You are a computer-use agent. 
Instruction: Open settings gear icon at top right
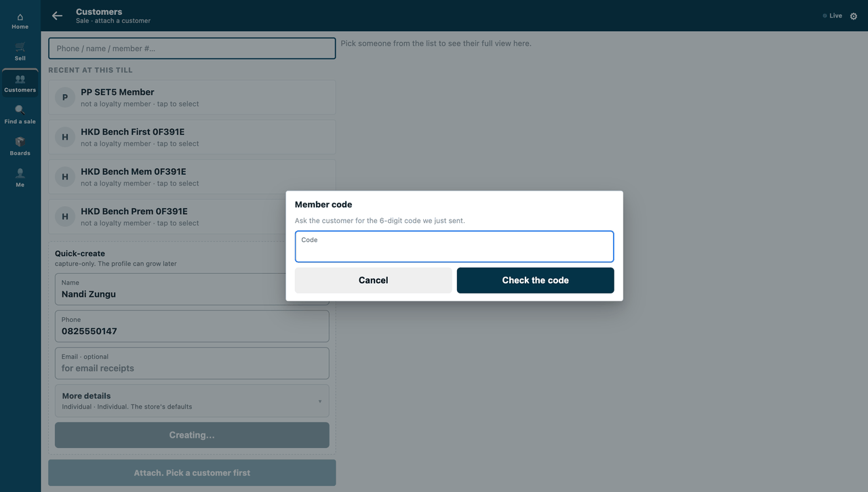(x=854, y=16)
